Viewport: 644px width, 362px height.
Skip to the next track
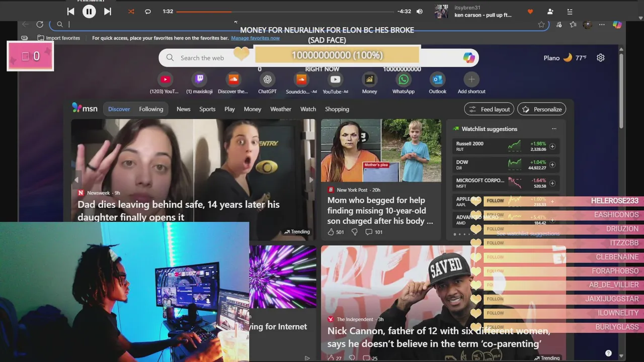tap(108, 12)
